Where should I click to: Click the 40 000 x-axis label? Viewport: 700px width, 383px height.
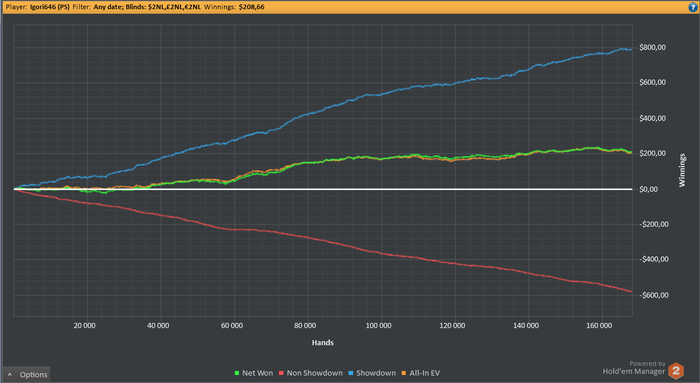click(158, 325)
